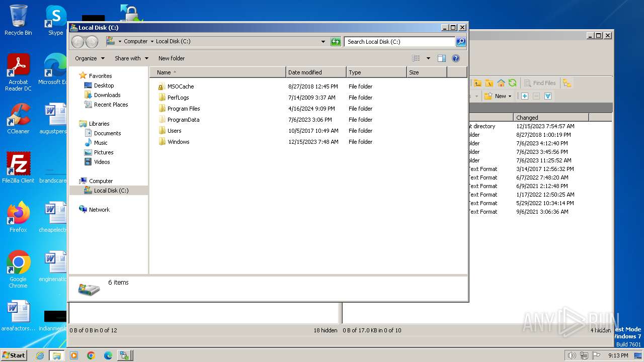Select the Program Files folder icon

coord(162,109)
